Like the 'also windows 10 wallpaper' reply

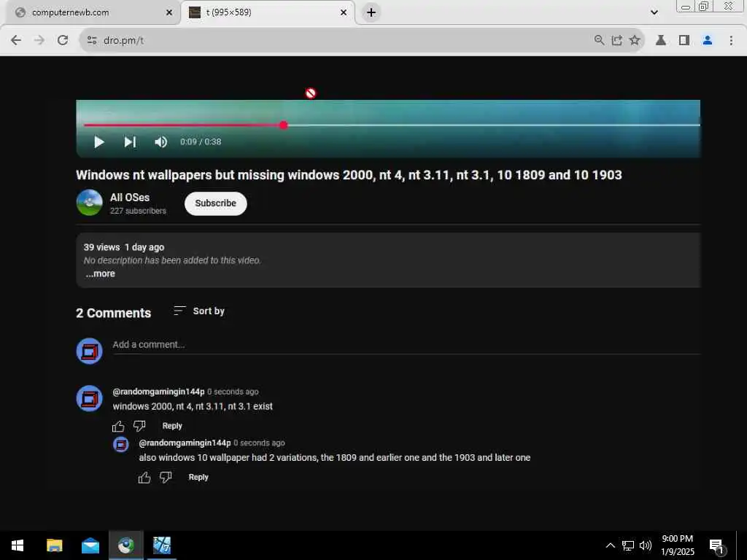click(144, 477)
